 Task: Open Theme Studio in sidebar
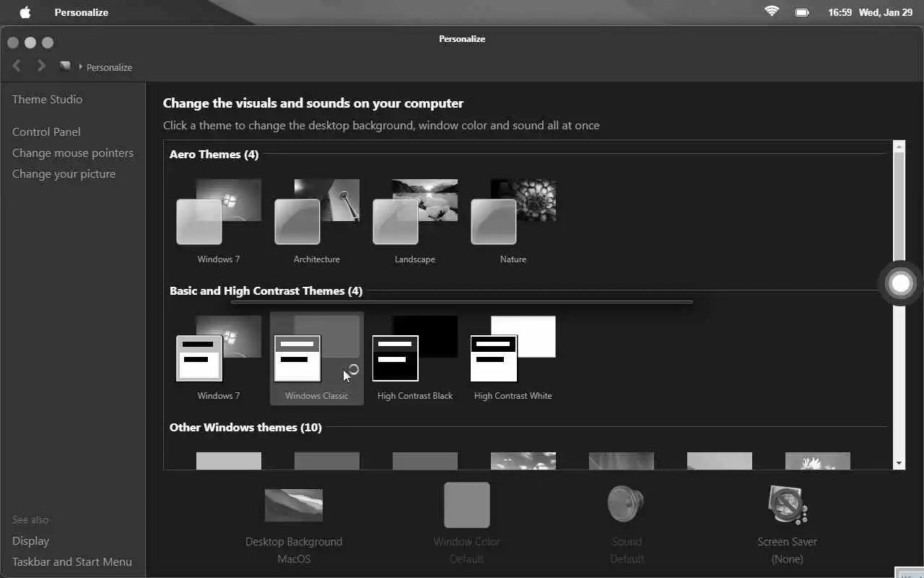coord(47,99)
